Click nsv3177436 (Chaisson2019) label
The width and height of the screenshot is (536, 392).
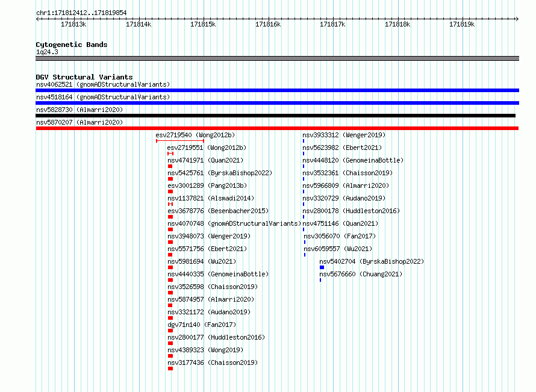tap(213, 362)
